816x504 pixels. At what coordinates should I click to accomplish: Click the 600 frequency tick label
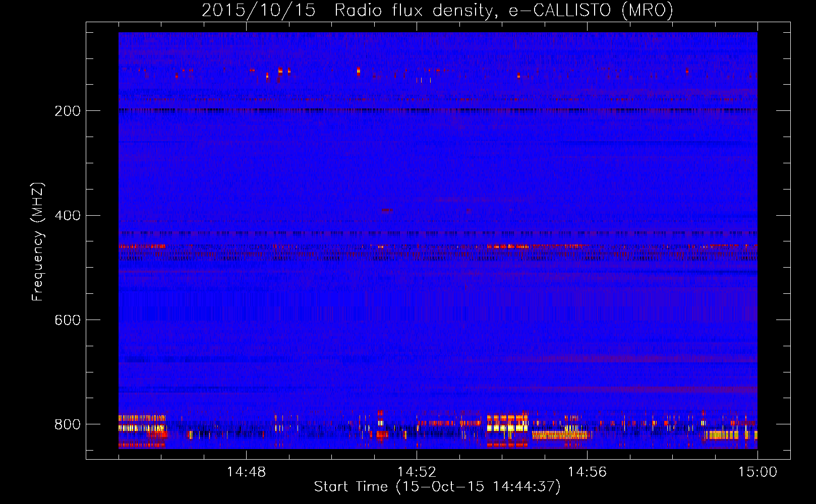[68, 321]
